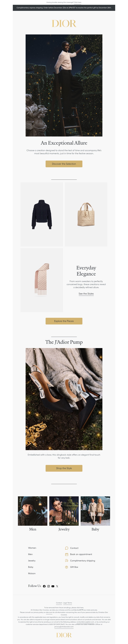The width and height of the screenshot is (128, 644).
Task: Open the Instagram icon
Action: [x=48, y=586]
